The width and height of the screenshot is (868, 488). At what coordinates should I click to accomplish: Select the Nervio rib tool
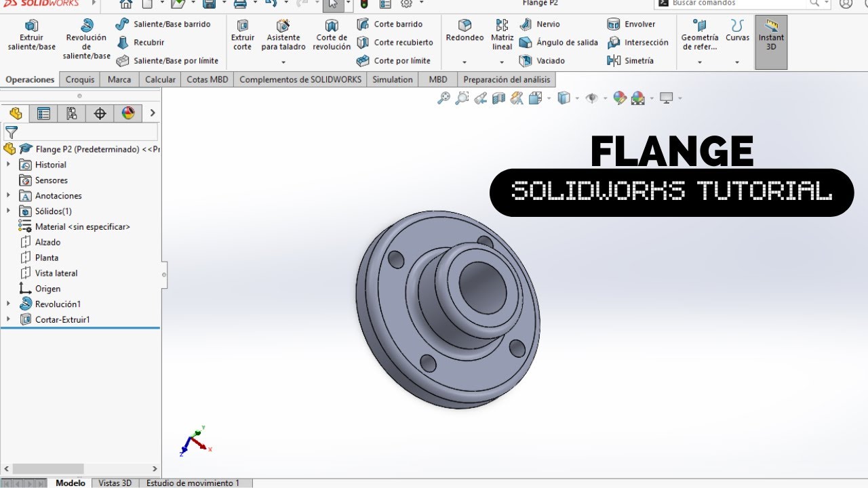point(540,24)
